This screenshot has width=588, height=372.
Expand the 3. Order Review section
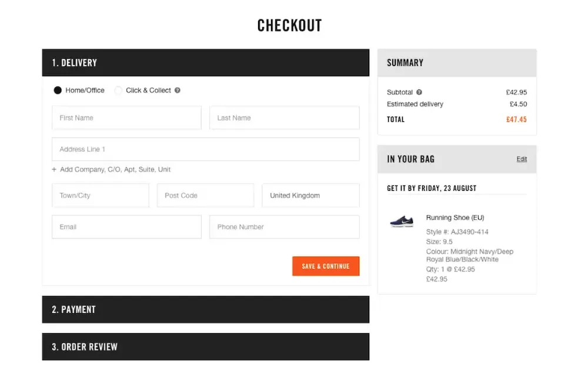click(x=205, y=347)
